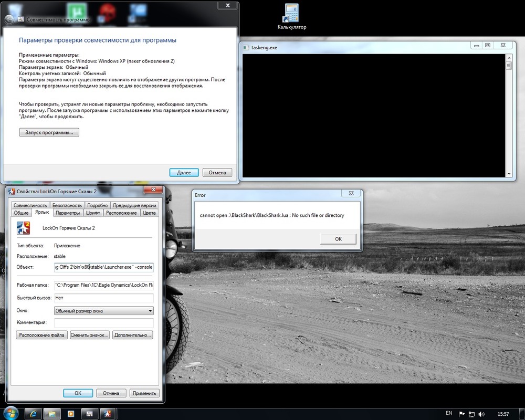
Task: Select the Расположение tab
Action: (121, 213)
